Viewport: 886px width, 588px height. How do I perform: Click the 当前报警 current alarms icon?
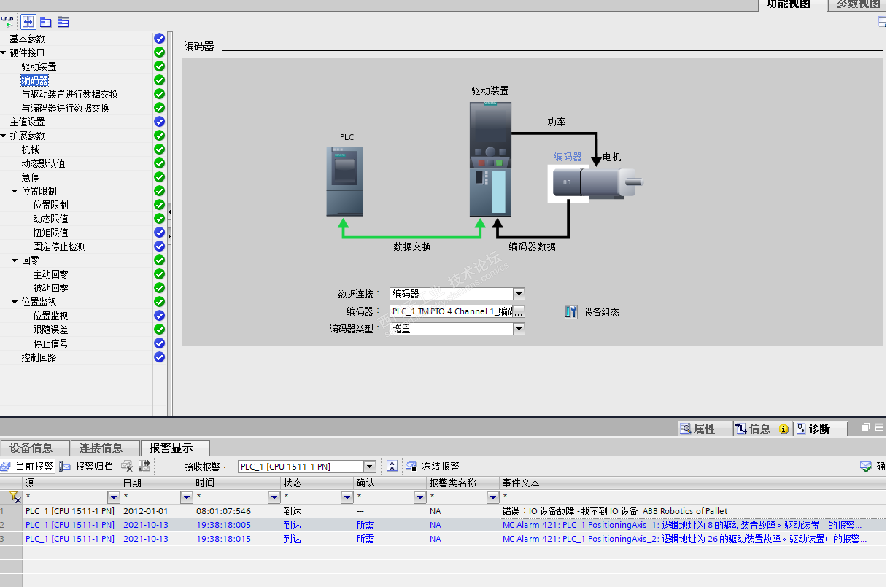tap(6, 466)
